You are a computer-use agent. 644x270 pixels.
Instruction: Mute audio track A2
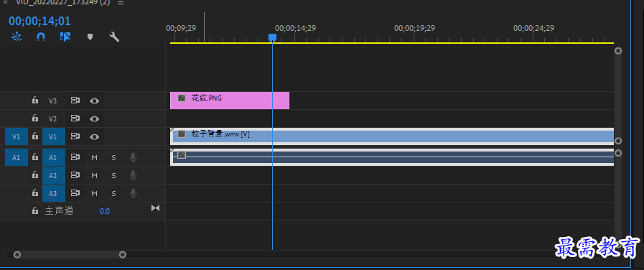pyautogui.click(x=95, y=175)
